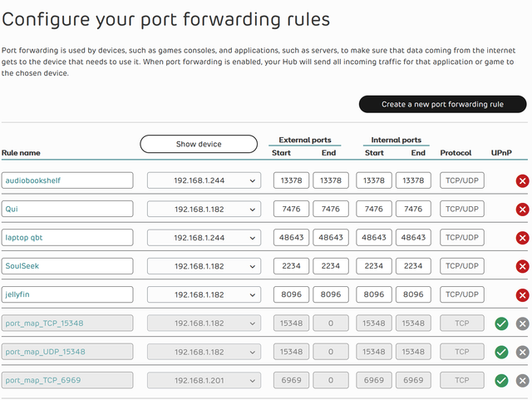The width and height of the screenshot is (532, 400).
Task: Open device dropdown for port_map_UDP_15348
Action: click(204, 352)
